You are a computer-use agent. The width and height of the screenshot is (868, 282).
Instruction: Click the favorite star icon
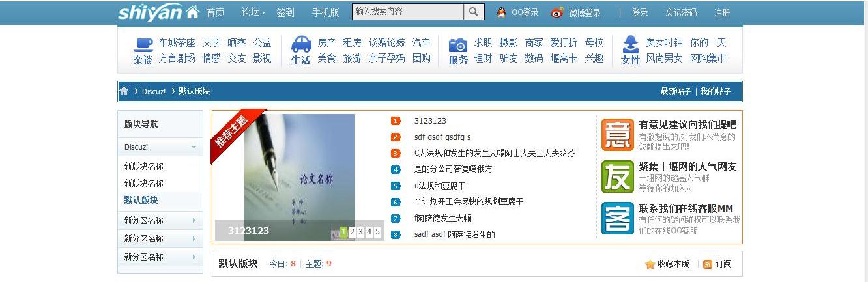coord(650,264)
